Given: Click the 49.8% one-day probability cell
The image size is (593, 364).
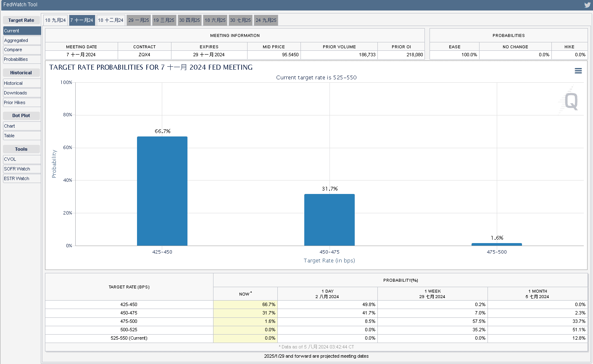Looking at the screenshot, I should click(328, 304).
